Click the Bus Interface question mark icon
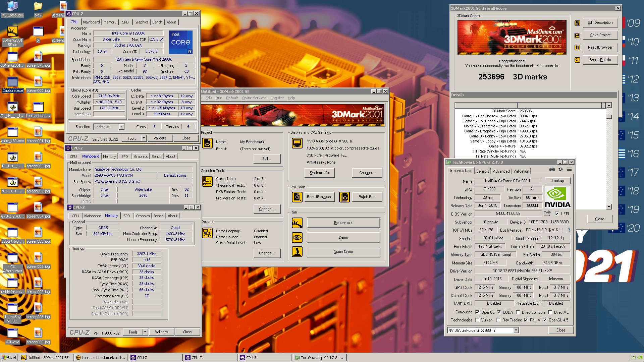 point(569,230)
